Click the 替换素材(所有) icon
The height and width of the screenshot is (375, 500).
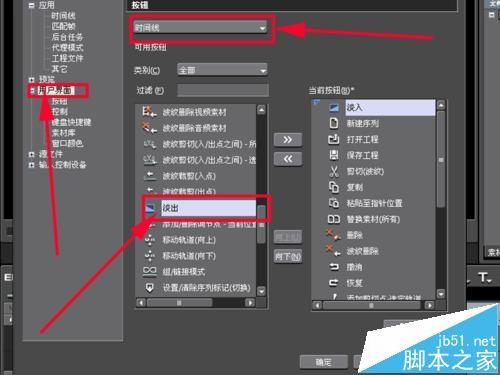tap(334, 219)
